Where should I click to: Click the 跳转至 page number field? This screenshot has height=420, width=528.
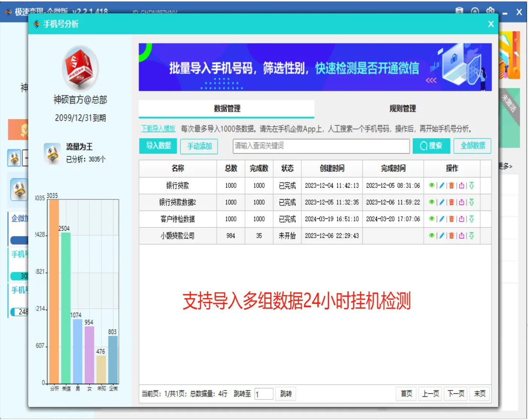(264, 394)
